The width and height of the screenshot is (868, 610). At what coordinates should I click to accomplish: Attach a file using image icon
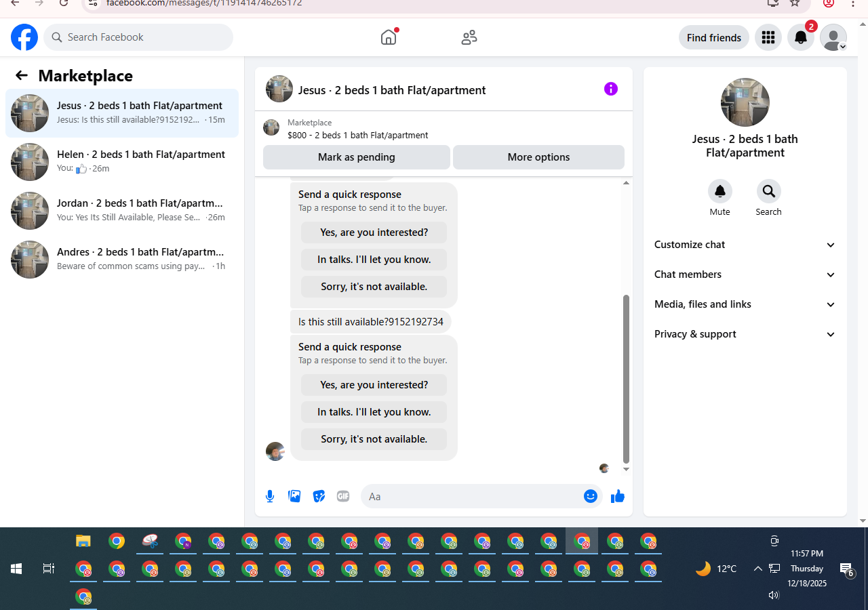pos(294,496)
